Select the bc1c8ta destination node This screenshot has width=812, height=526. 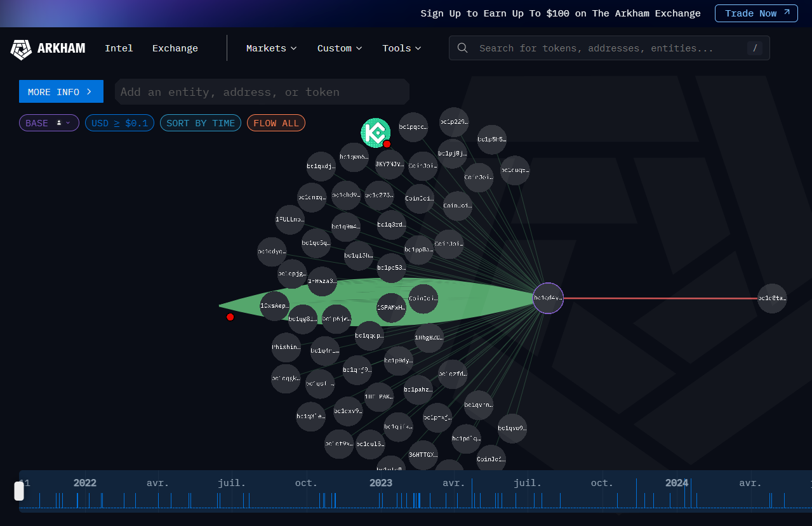[x=771, y=298]
